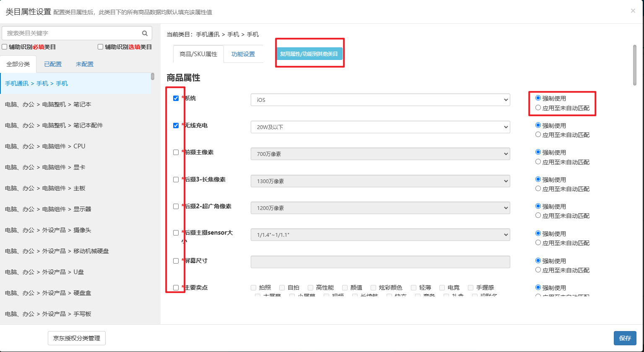The image size is (644, 352).
Task: Check the 前摄主像素 attribute checkbox
Action: (176, 153)
